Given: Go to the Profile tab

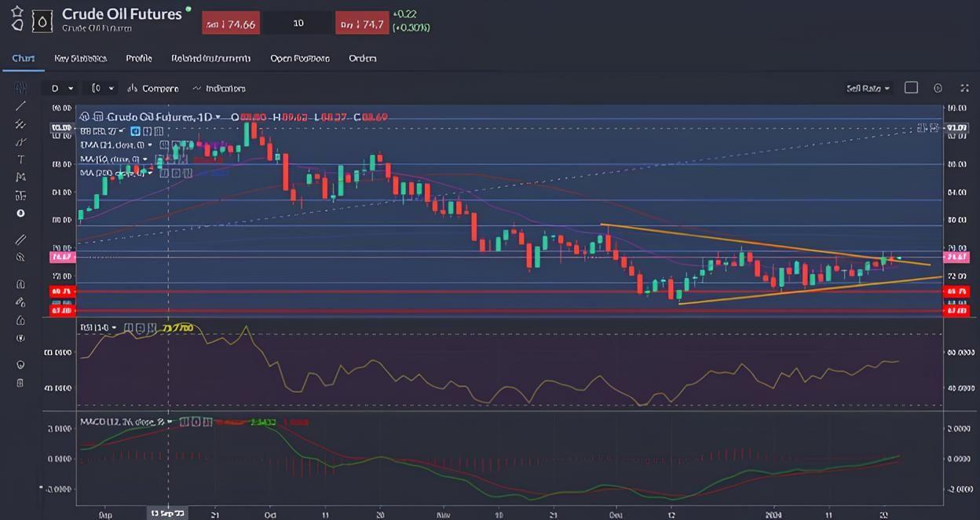Looking at the screenshot, I should [x=139, y=58].
